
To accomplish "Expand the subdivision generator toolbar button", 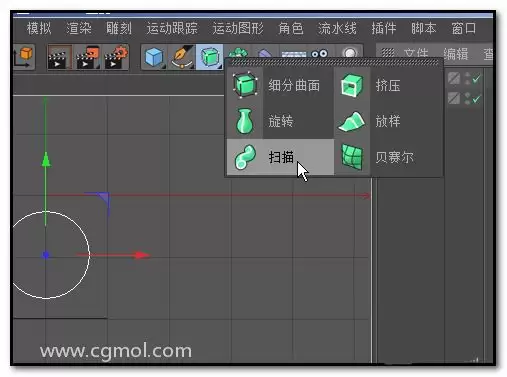I will [210, 57].
